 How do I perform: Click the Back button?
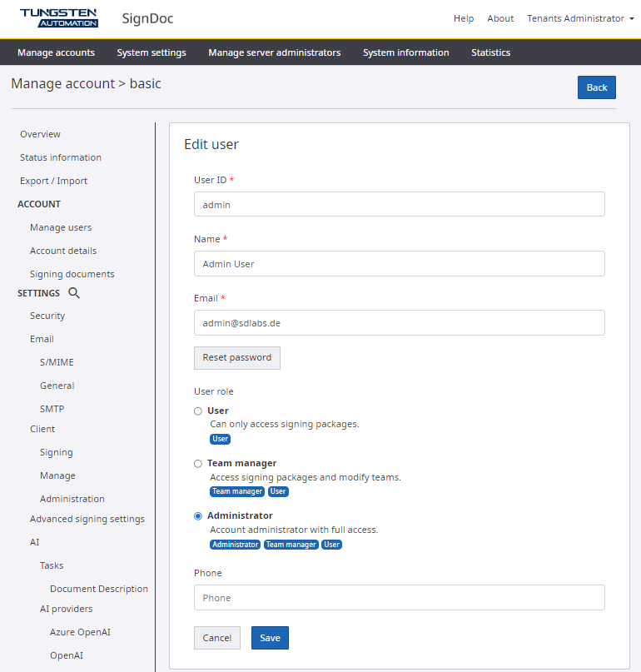[x=596, y=87]
